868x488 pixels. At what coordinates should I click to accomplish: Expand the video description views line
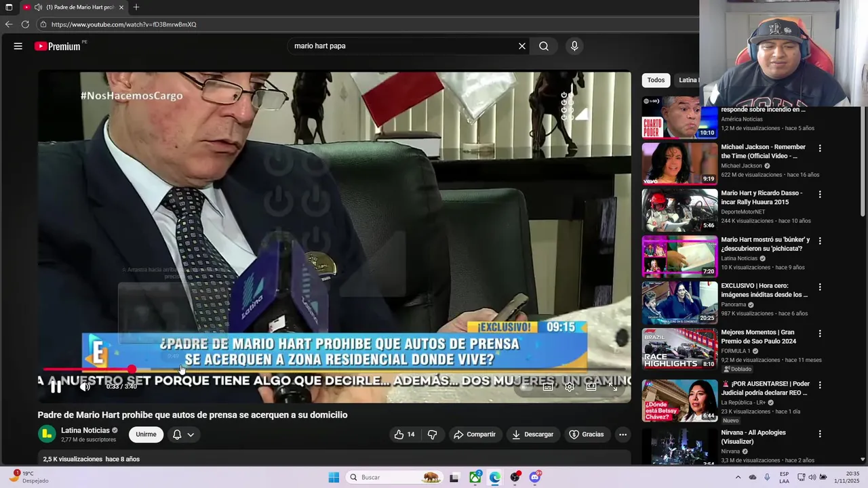(92, 459)
